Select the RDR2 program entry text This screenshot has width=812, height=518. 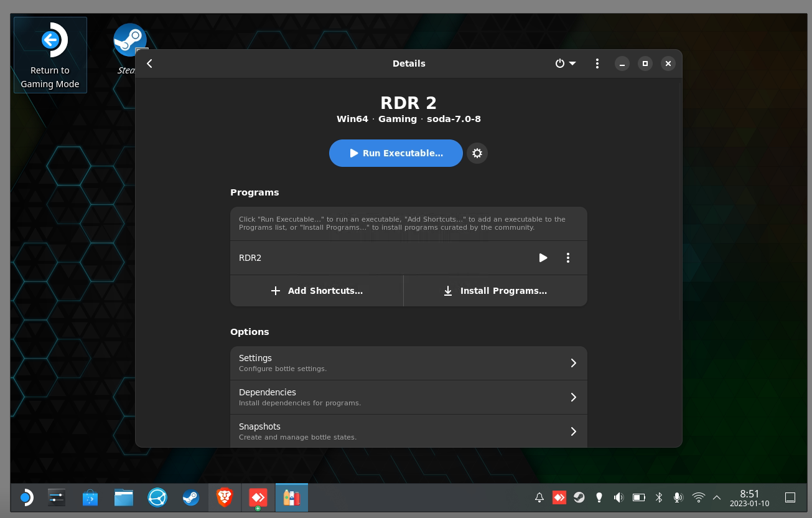[x=250, y=258]
